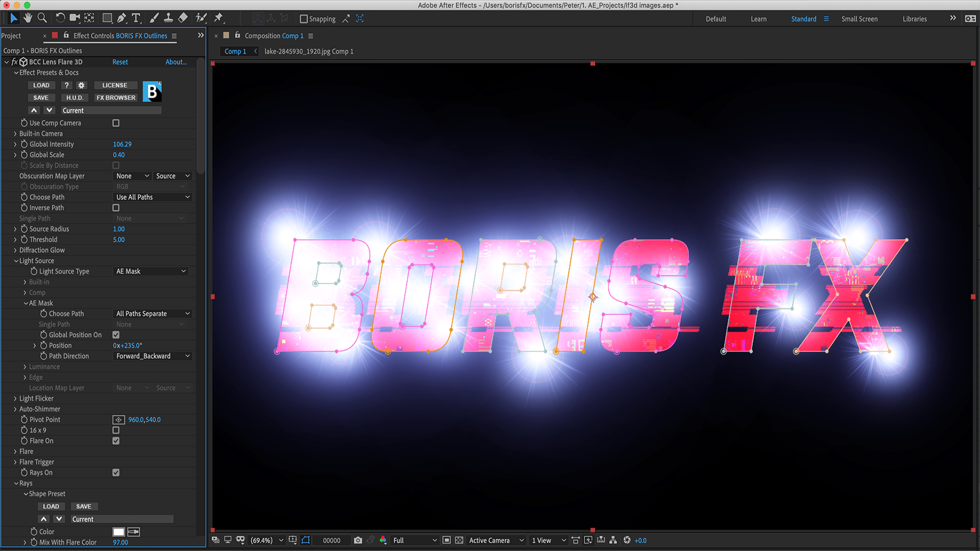Toggle the Global Position On checkbox
This screenshot has width=980, height=551.
pyautogui.click(x=116, y=335)
